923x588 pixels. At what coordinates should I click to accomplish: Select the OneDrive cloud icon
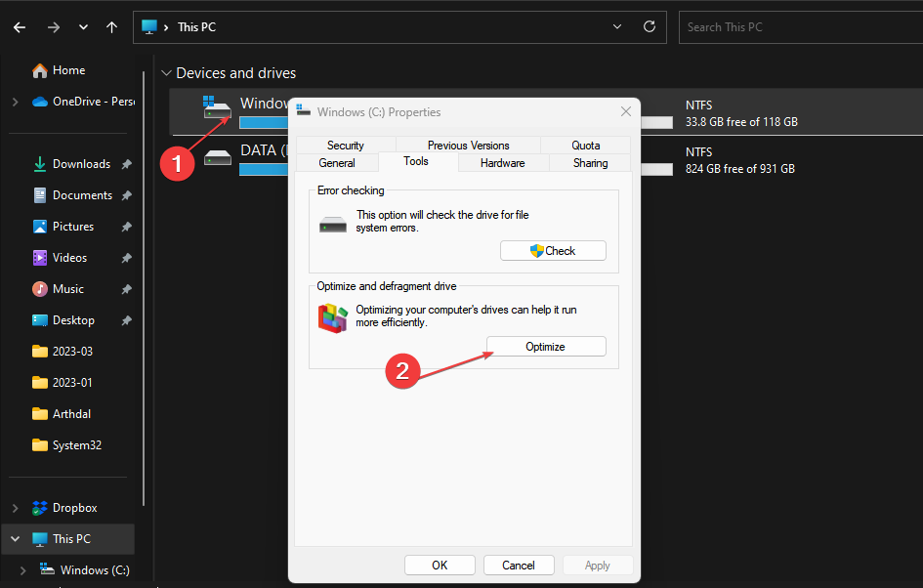(x=39, y=102)
